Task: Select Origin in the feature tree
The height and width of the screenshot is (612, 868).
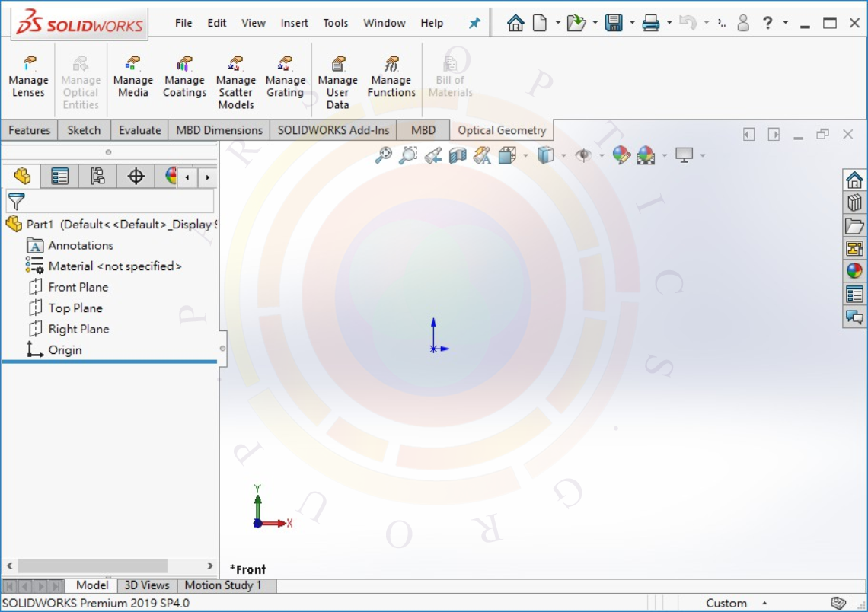Action: point(55,350)
